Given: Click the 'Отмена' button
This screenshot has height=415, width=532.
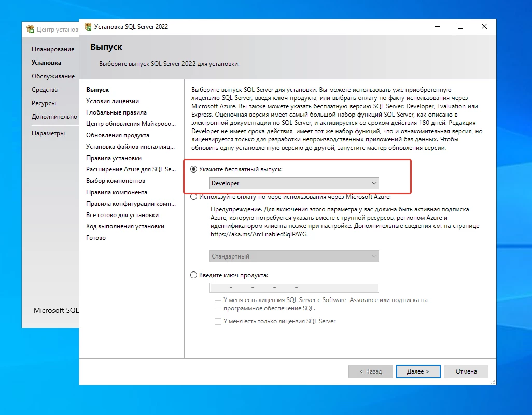Looking at the screenshot, I should 466,371.
